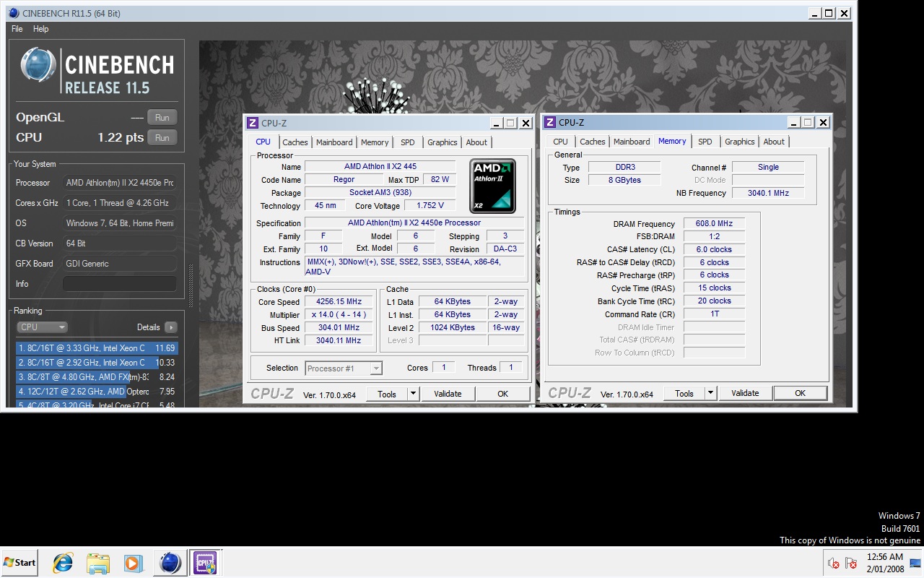Click the CAS# Latency 6.0 clocks value

714,249
